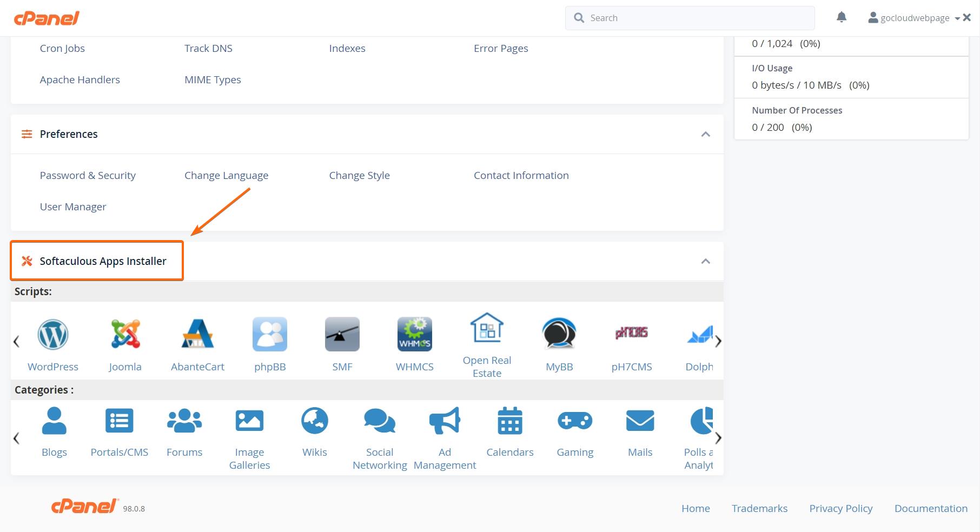Collapse the Preferences section
This screenshot has height=532, width=980.
tap(706, 134)
